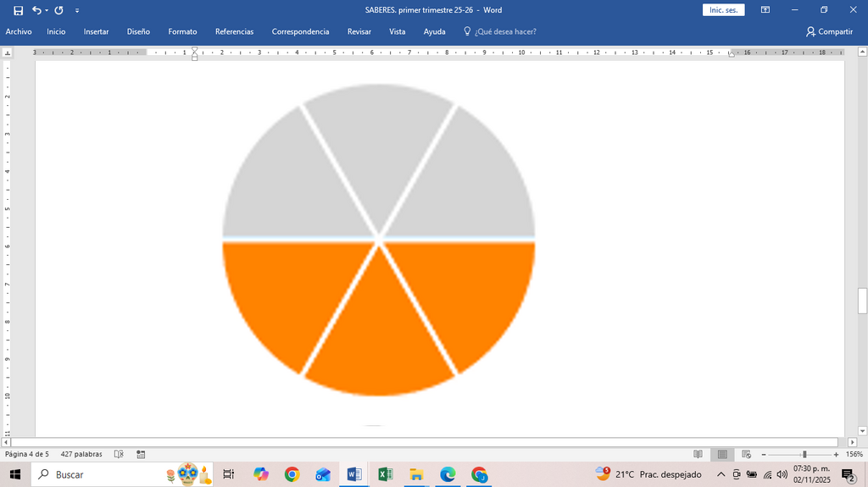Click the Compartir button
The width and height of the screenshot is (868, 487).
829,31
